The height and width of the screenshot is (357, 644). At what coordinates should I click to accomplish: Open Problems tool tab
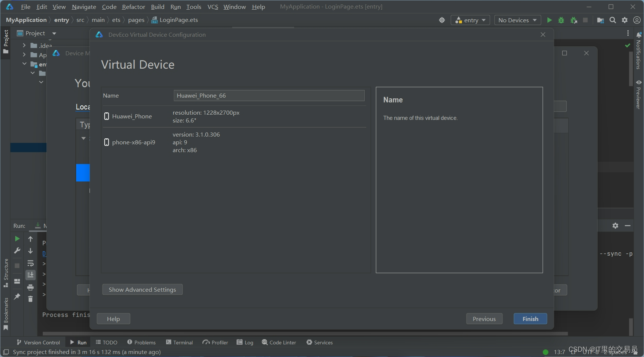(x=141, y=342)
